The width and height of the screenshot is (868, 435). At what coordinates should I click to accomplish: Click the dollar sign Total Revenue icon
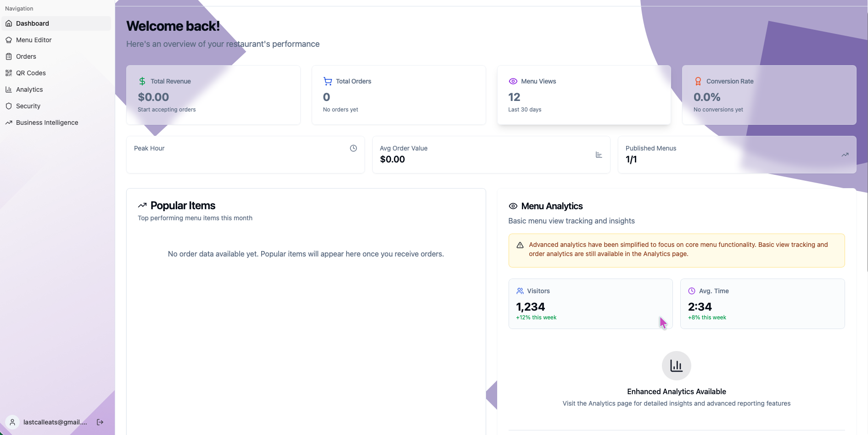click(142, 81)
